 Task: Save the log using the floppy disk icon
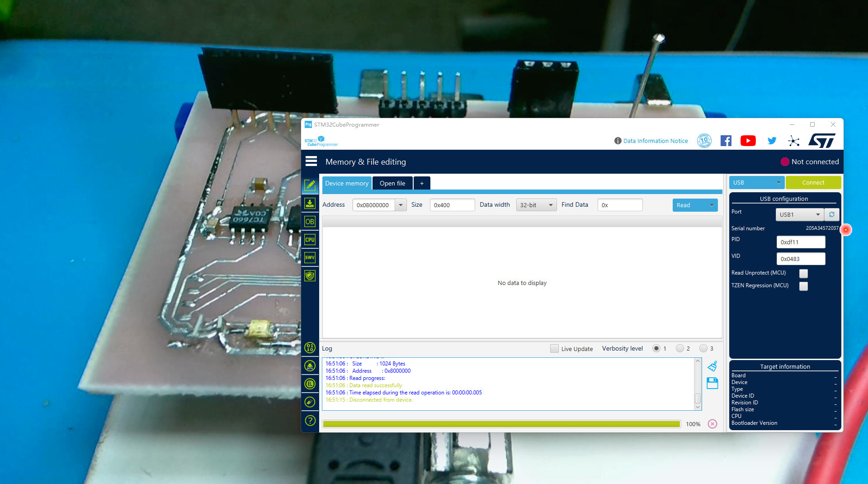click(x=712, y=383)
